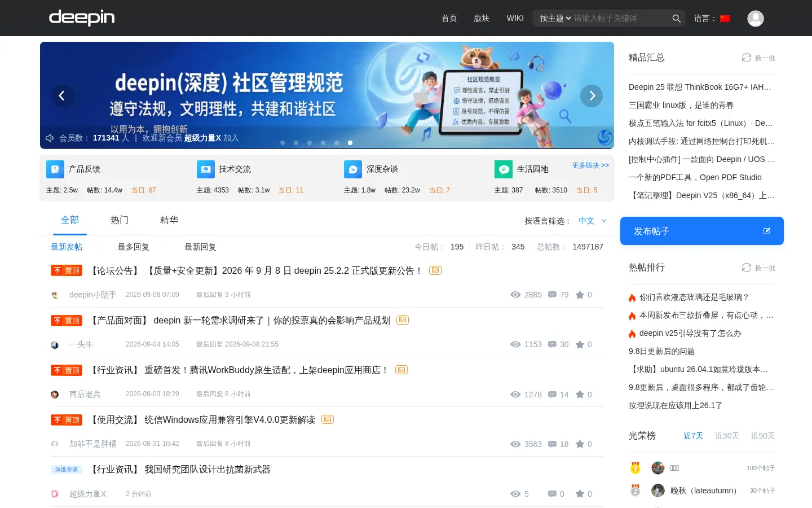Focus the 请输入帖子关键词 search field
The image size is (812, 508).
pos(620,19)
